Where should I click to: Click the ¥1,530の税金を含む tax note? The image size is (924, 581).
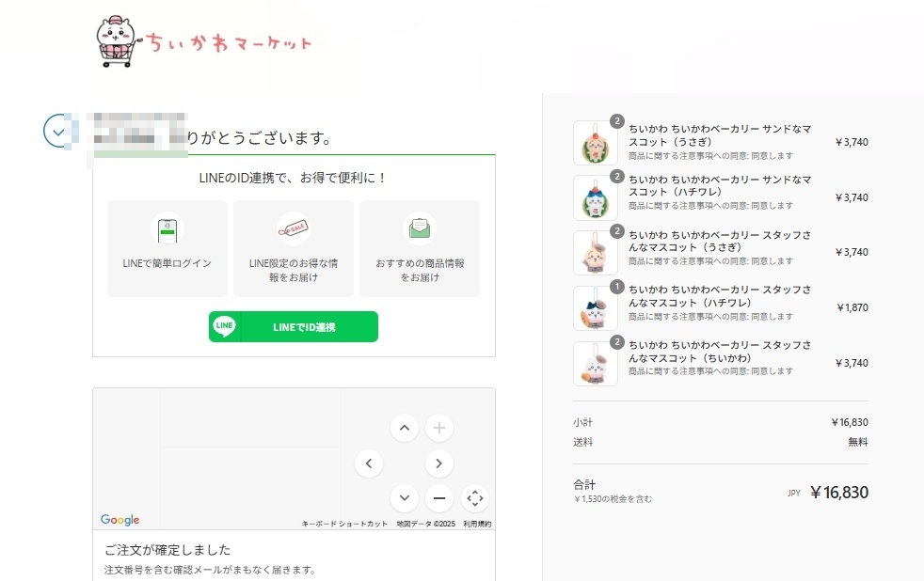(x=613, y=499)
